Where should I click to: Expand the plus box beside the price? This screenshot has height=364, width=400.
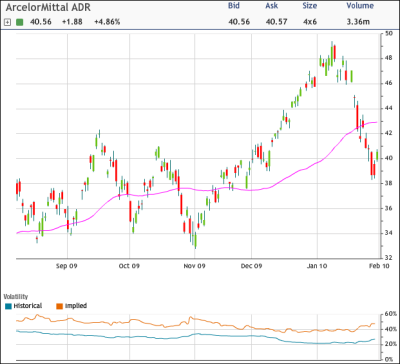pyautogui.click(x=7, y=23)
